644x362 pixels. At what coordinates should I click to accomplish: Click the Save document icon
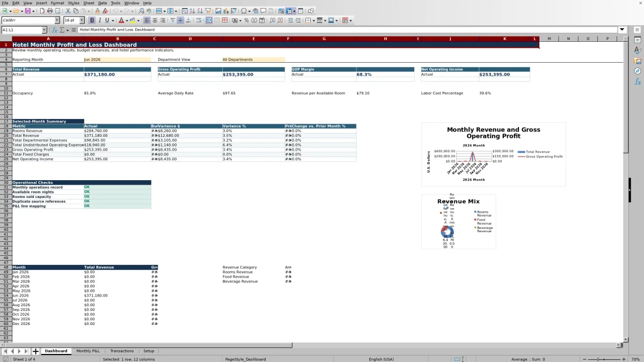click(x=27, y=11)
